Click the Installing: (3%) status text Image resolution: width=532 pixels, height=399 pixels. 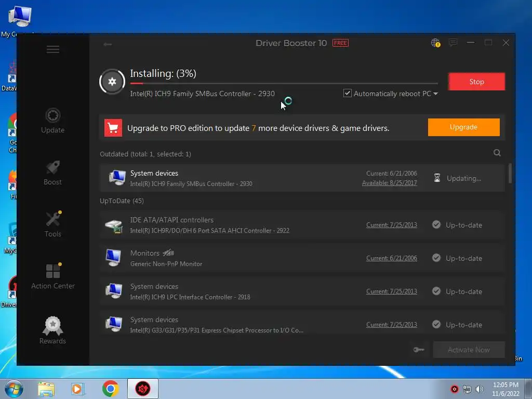coord(163,73)
